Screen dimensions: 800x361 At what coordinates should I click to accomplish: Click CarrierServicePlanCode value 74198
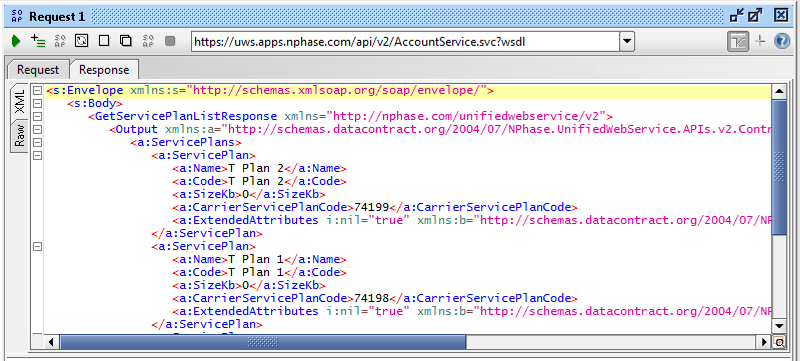371,298
